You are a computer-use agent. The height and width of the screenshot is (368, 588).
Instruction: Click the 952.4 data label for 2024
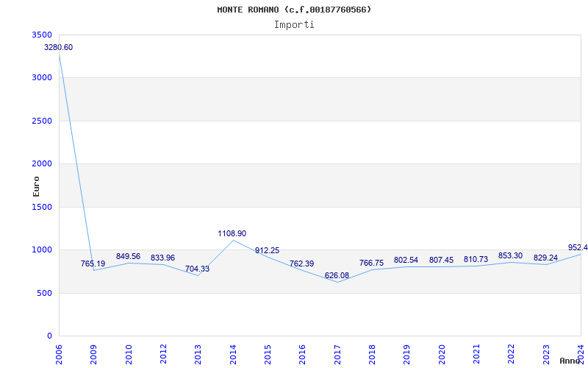578,247
